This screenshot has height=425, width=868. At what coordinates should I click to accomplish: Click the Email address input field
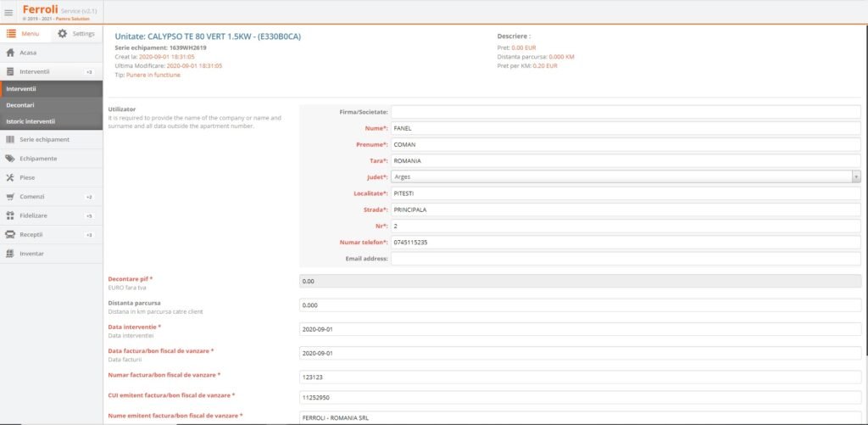tap(626, 259)
